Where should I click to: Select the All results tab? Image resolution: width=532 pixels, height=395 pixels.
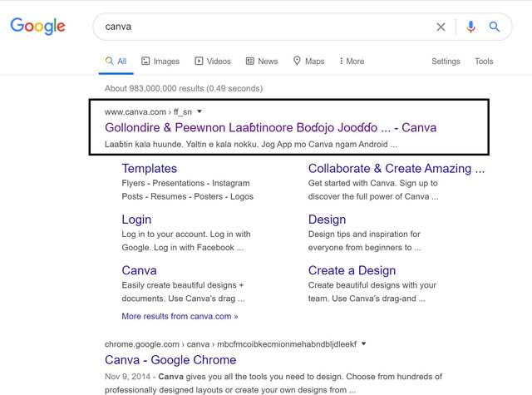click(x=116, y=62)
